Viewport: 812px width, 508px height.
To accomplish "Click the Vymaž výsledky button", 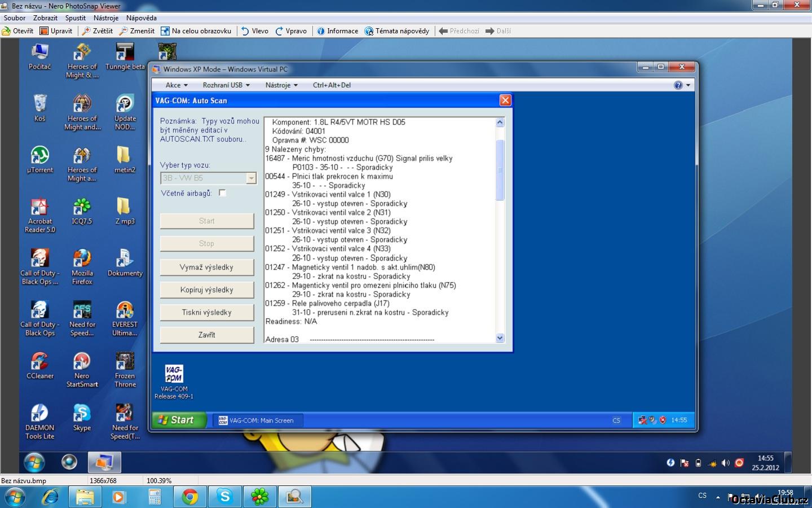I will (x=206, y=268).
